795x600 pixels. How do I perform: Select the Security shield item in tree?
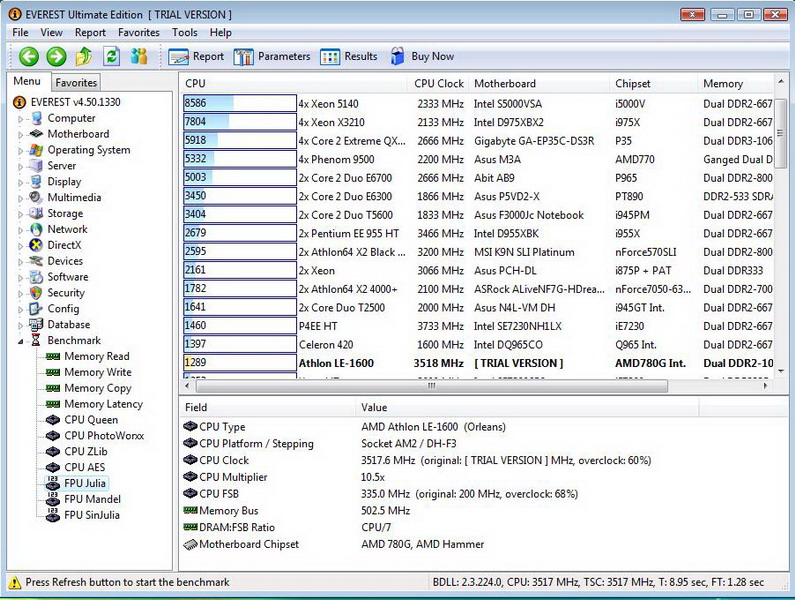point(37,293)
